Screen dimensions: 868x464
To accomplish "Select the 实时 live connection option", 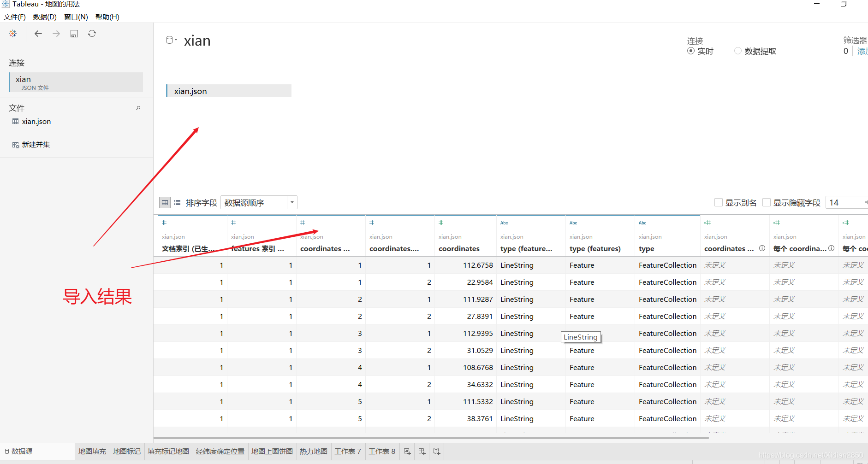I will tap(691, 51).
